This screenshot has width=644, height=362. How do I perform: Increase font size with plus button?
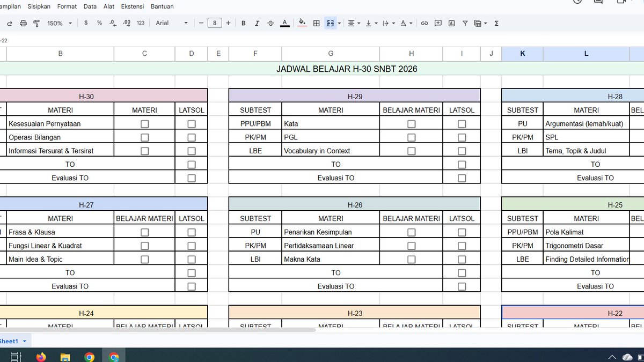click(x=228, y=23)
